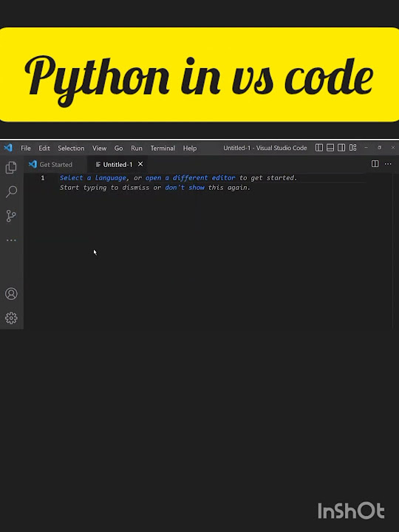Open the Run menu

pyautogui.click(x=137, y=149)
